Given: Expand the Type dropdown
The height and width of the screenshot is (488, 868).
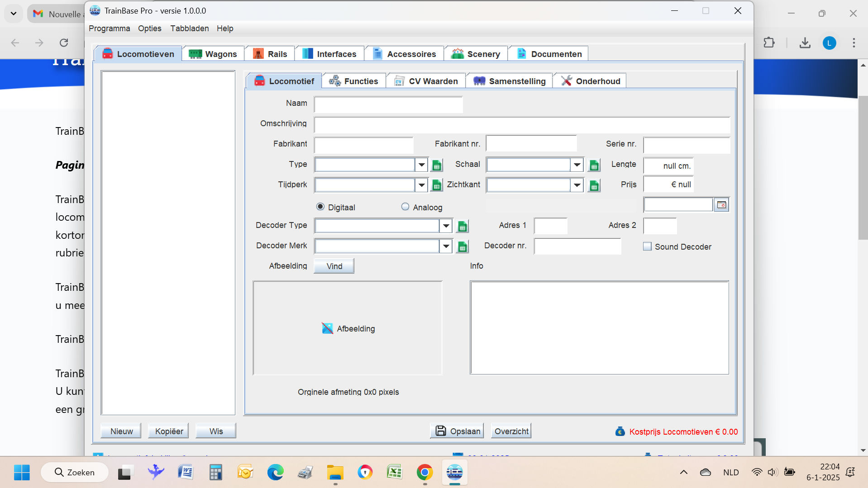Looking at the screenshot, I should pyautogui.click(x=421, y=165).
